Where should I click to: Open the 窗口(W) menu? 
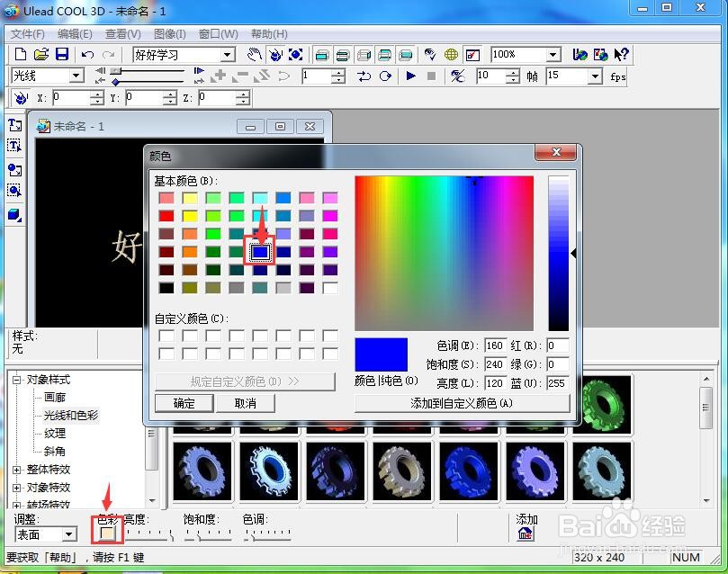coord(218,34)
